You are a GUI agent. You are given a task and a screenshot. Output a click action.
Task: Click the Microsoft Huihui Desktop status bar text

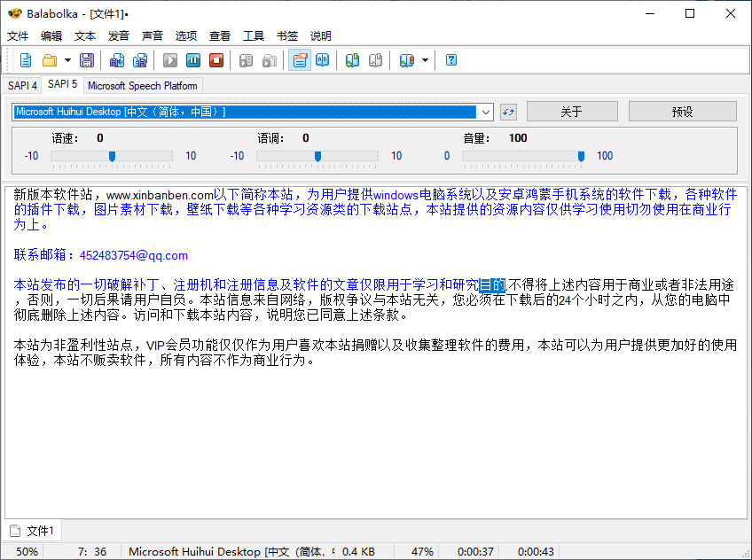(x=231, y=552)
